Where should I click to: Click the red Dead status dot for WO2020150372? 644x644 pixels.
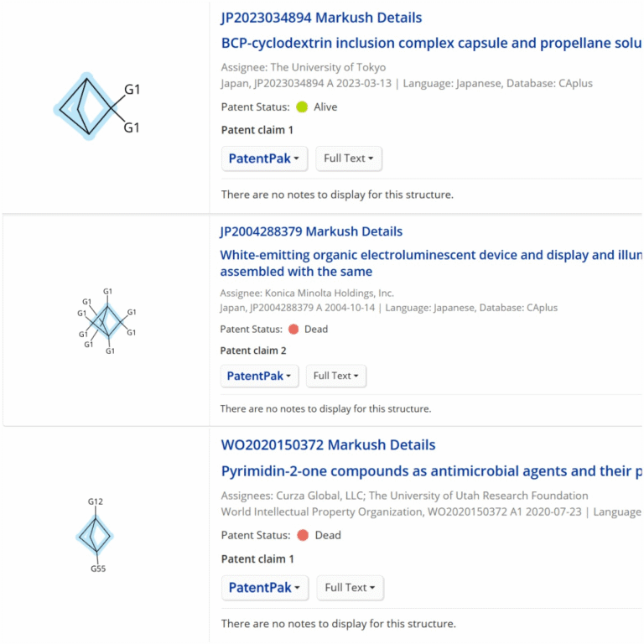click(303, 535)
